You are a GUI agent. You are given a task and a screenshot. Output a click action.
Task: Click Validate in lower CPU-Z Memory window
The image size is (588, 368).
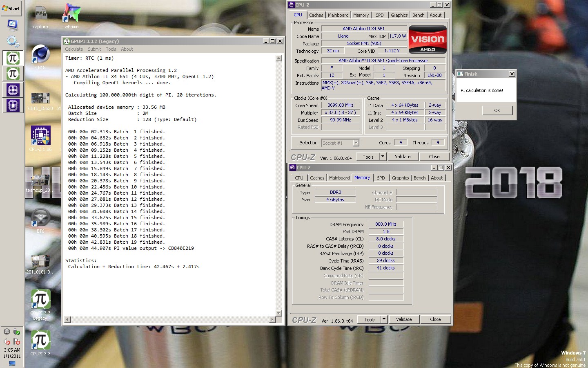point(404,319)
